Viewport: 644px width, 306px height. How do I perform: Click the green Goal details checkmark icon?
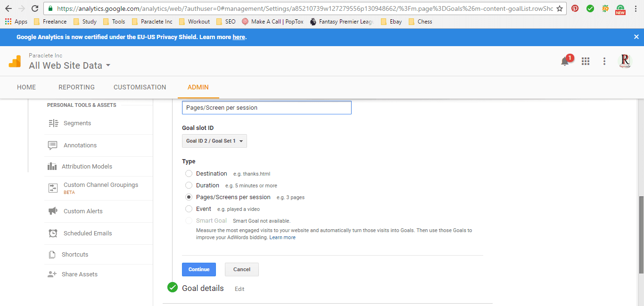[x=173, y=287]
